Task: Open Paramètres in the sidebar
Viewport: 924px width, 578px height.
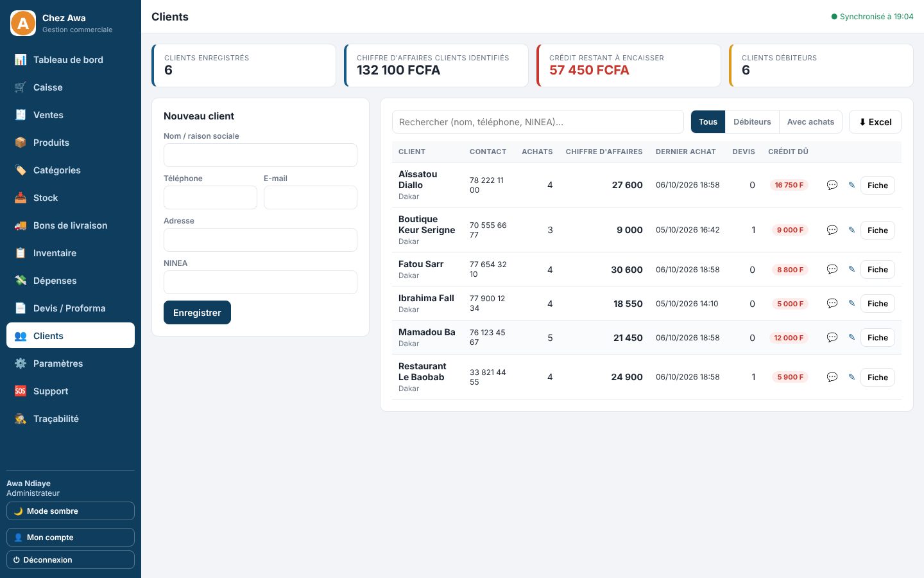Action: point(71,363)
